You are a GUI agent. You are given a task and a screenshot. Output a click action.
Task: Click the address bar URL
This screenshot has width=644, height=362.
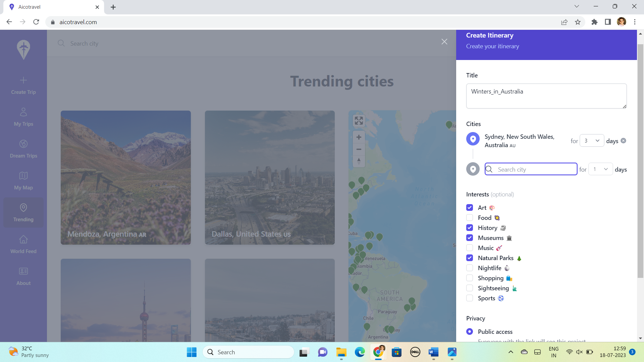78,22
